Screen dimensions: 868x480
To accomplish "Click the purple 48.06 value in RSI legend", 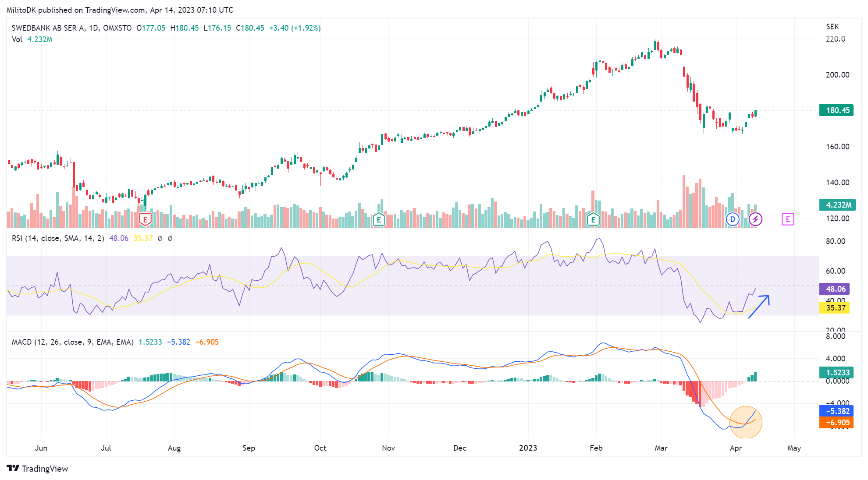I will tap(119, 238).
